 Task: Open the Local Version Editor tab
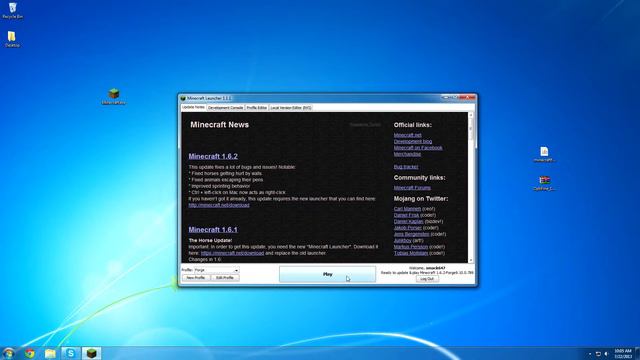(x=291, y=108)
